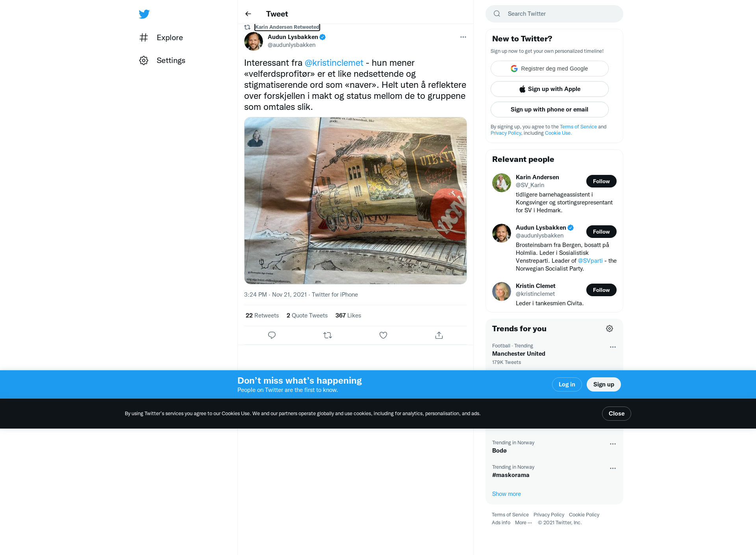This screenshot has width=756, height=555.
Task: Retweet using the arrows icon below tweet
Action: coord(328,335)
